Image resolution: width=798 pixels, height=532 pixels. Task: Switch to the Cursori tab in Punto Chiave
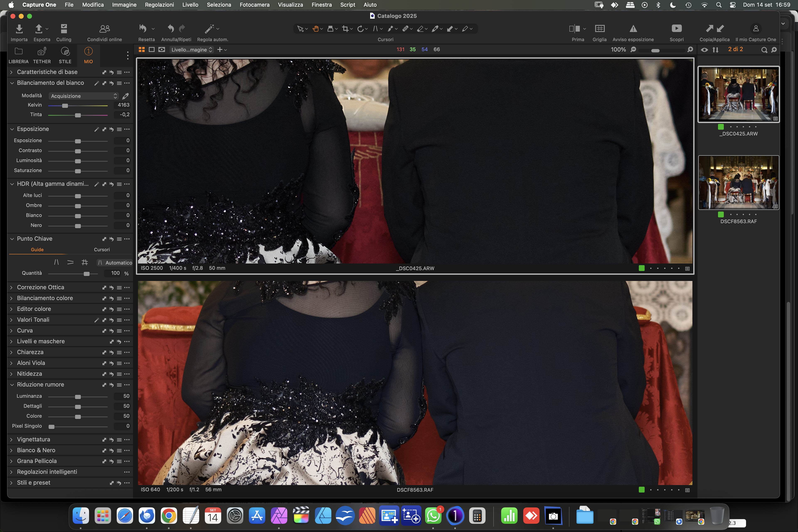click(102, 250)
